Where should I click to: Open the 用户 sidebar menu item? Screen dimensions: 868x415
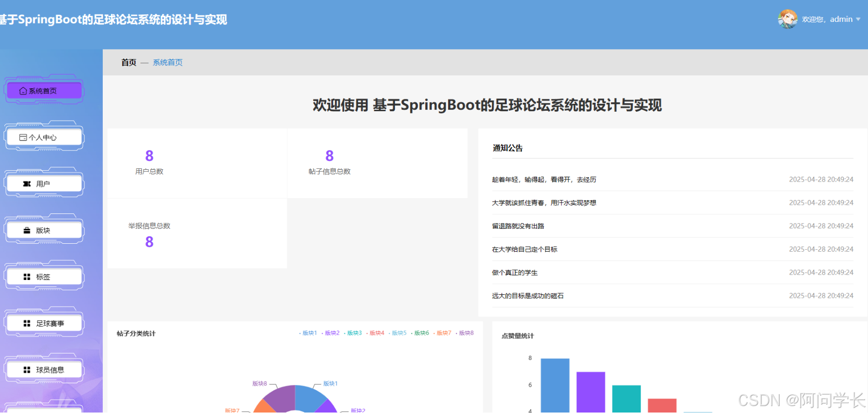44,184
